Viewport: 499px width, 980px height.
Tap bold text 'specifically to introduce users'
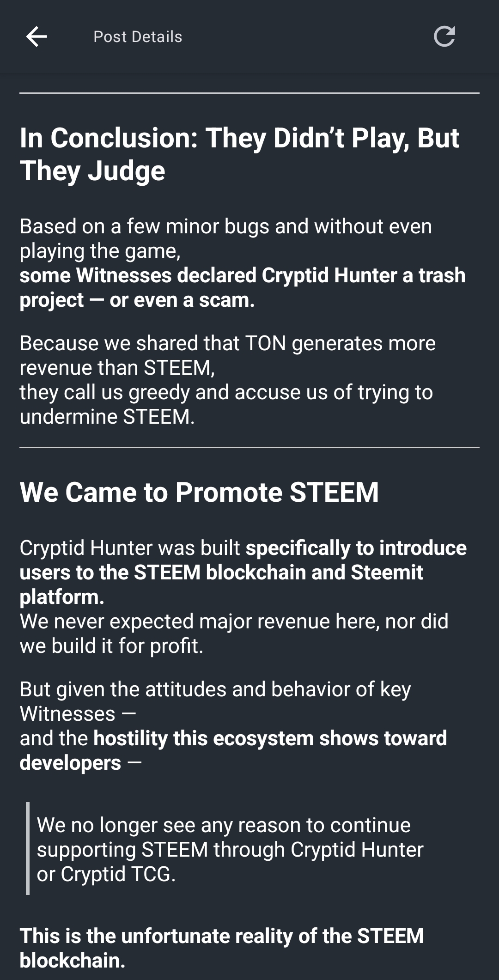pyautogui.click(x=243, y=572)
